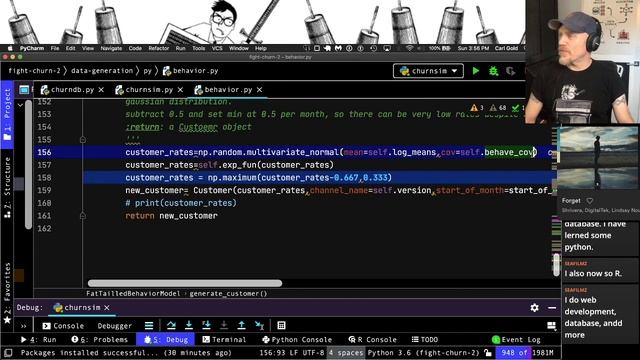Click Step Into My Code debug icon
Screen dimensions: 640x360
pos(207,325)
